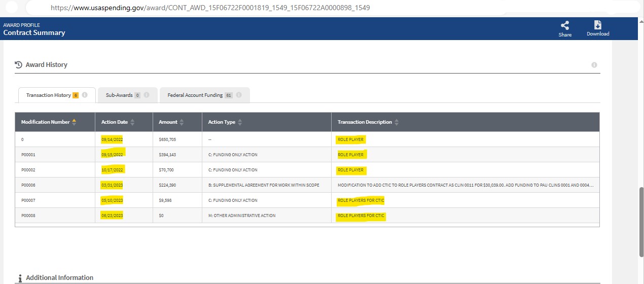Image resolution: width=644 pixels, height=284 pixels.
Task: Click Funding Only Action in P00002 row
Action: 233,170
